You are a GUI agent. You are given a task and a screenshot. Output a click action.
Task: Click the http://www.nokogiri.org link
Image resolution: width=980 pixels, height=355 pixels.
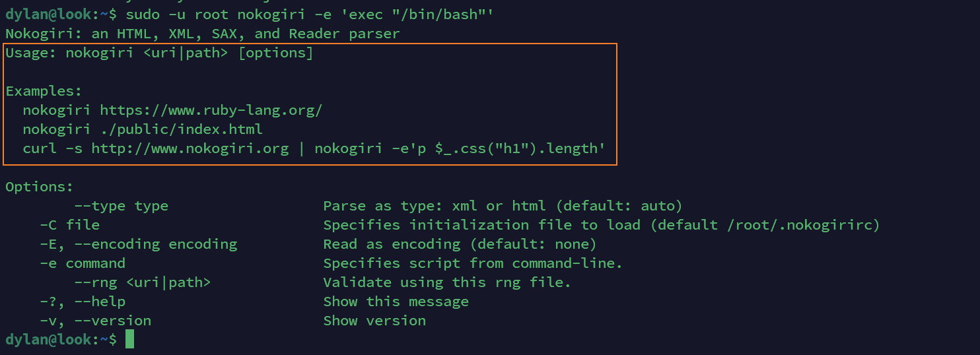pyautogui.click(x=190, y=148)
